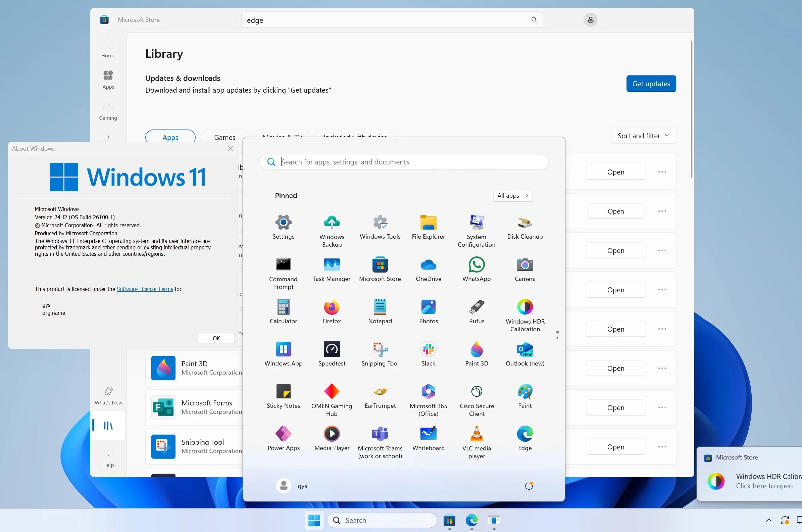Image resolution: width=802 pixels, height=532 pixels.
Task: Open Microsoft Store in pinned apps
Action: 380,270
